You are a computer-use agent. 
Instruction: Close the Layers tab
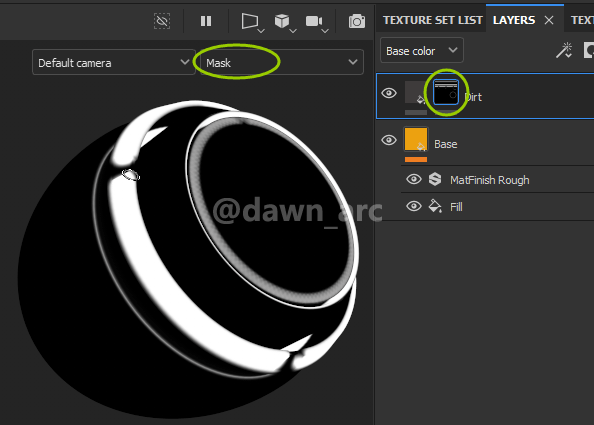pos(549,20)
